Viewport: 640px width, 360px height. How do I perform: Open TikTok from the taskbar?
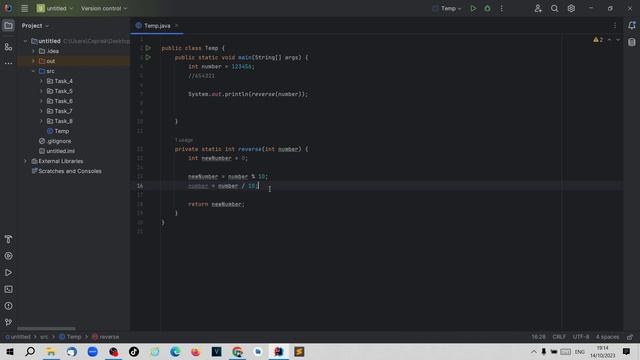click(134, 352)
